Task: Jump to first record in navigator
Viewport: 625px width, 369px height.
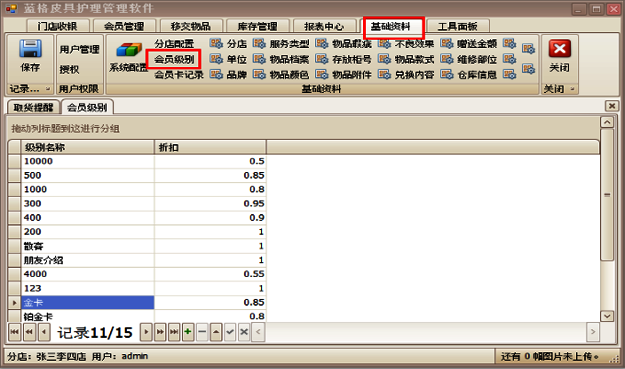Action: coord(14,332)
